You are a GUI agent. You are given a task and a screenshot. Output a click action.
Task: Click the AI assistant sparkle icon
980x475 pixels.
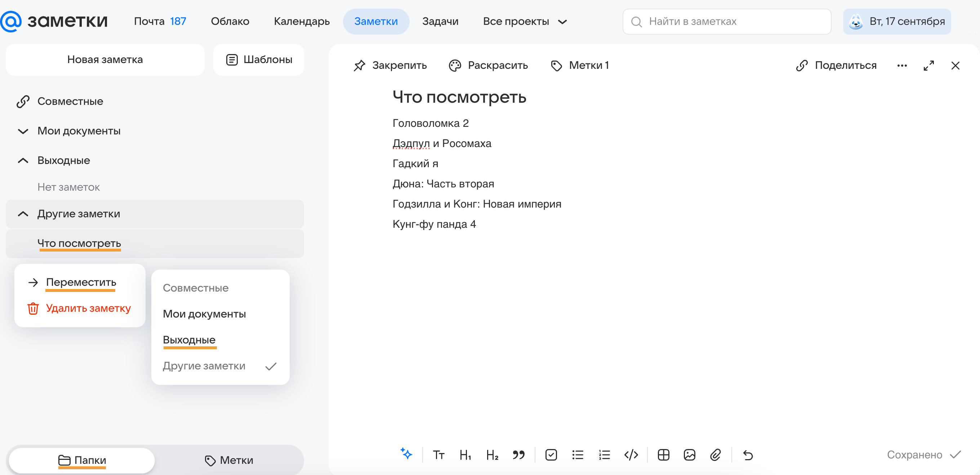click(x=406, y=454)
